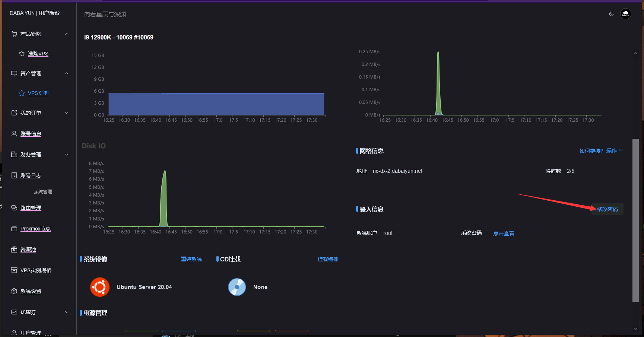Screen dimensions: 644x337
Task: Click the monitor icon beside 资产管理
Action: click(14, 73)
